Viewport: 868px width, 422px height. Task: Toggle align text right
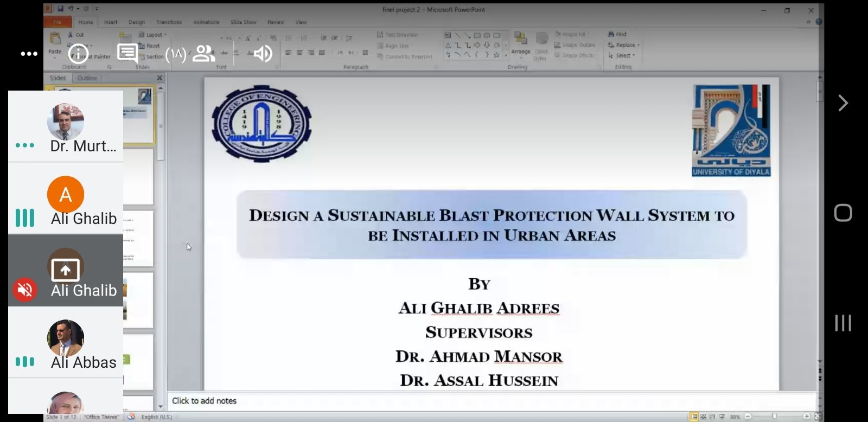point(311,53)
